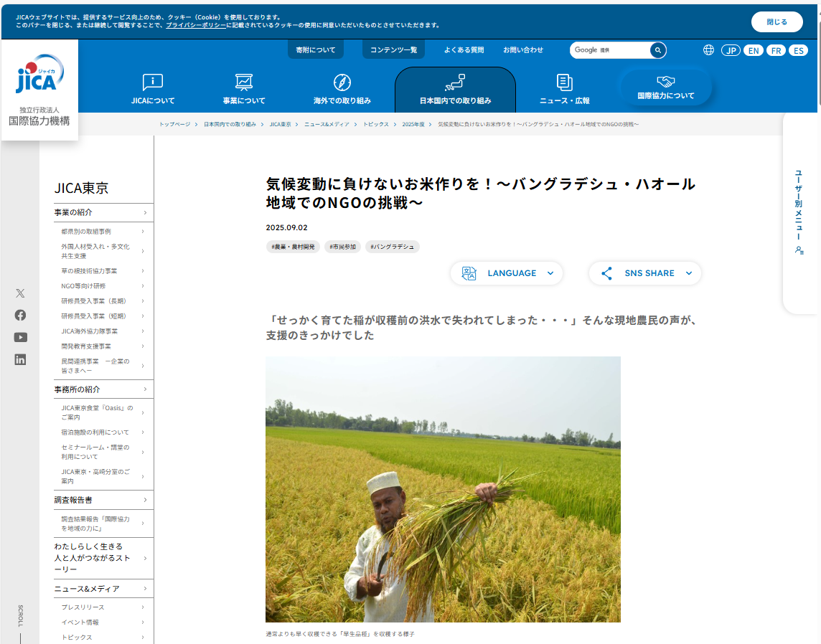Open the ニュース・広報 menu
821x644 pixels.
tap(564, 89)
